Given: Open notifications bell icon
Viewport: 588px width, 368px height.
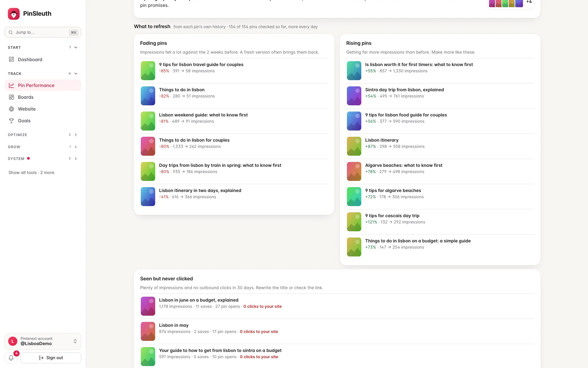Looking at the screenshot, I should pos(11,358).
